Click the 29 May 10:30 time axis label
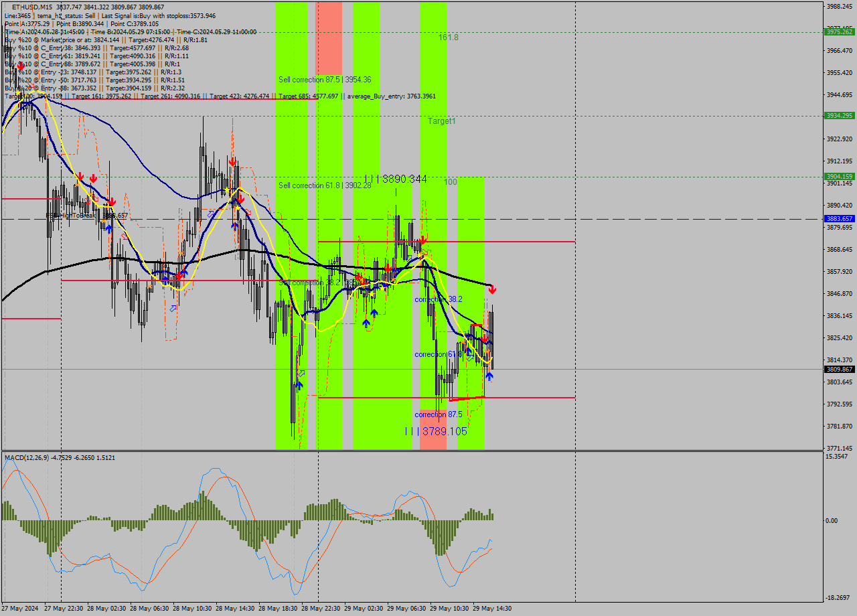This screenshot has width=857, height=616. pos(449,609)
